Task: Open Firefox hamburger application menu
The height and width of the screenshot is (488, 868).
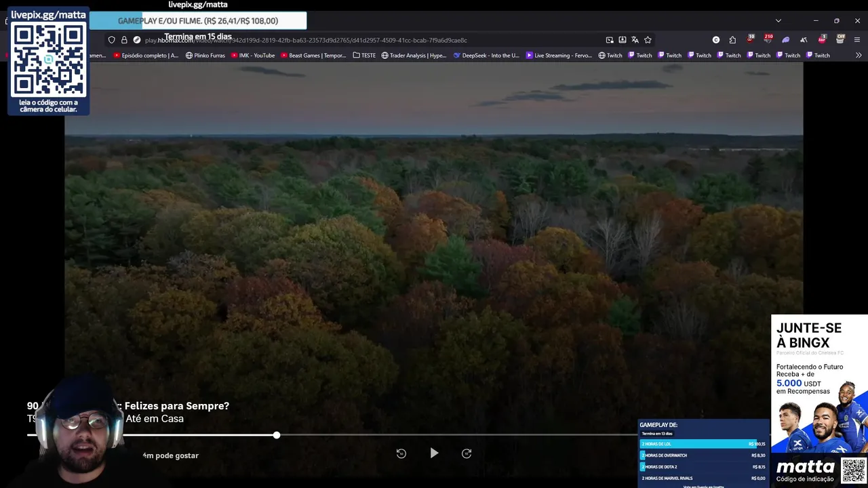Action: [857, 40]
